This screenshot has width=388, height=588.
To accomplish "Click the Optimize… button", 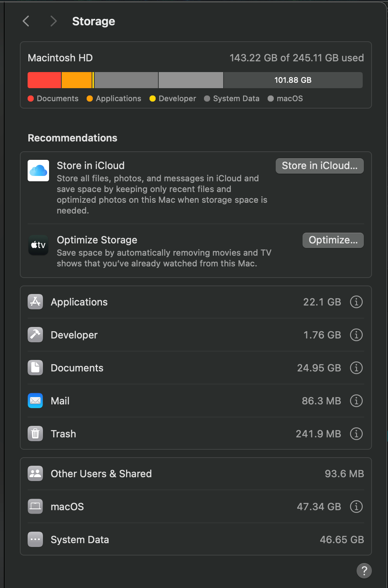I will click(333, 240).
